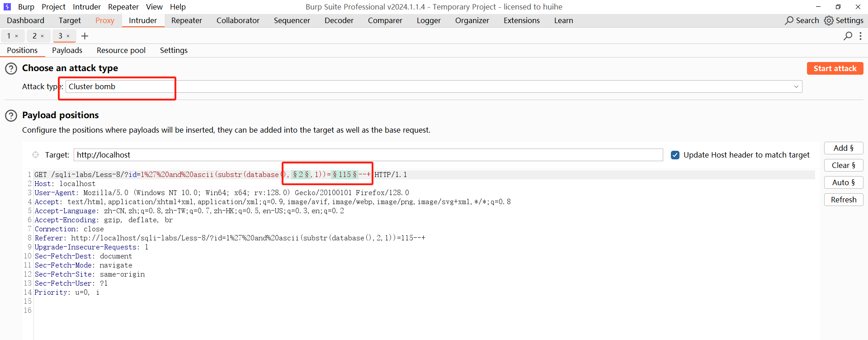Viewport: 868px width, 340px height.
Task: Click the Sec-Fetch-Site: same-origin line
Action: coord(90,274)
